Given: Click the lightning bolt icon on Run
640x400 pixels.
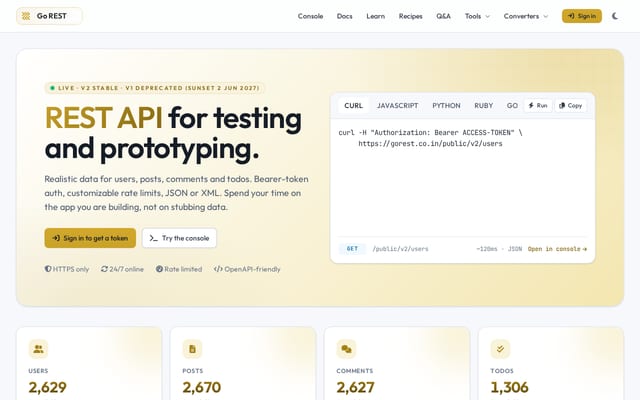Looking at the screenshot, I should [x=531, y=105].
